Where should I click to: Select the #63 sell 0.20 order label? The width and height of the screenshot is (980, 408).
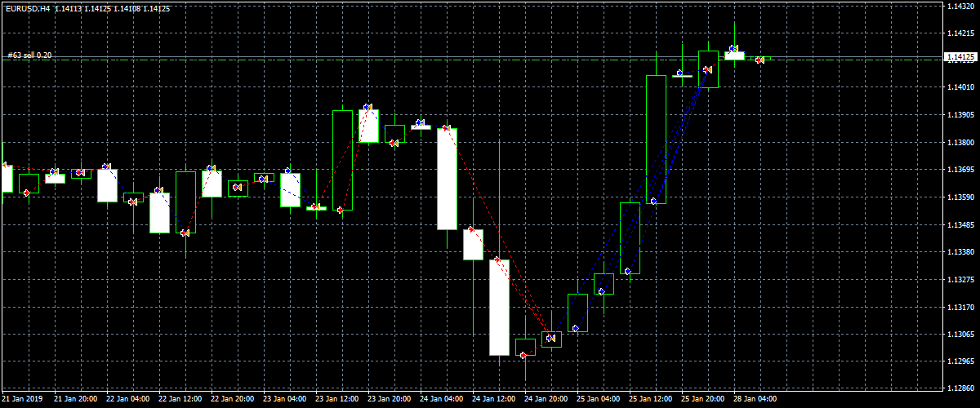tap(30, 55)
